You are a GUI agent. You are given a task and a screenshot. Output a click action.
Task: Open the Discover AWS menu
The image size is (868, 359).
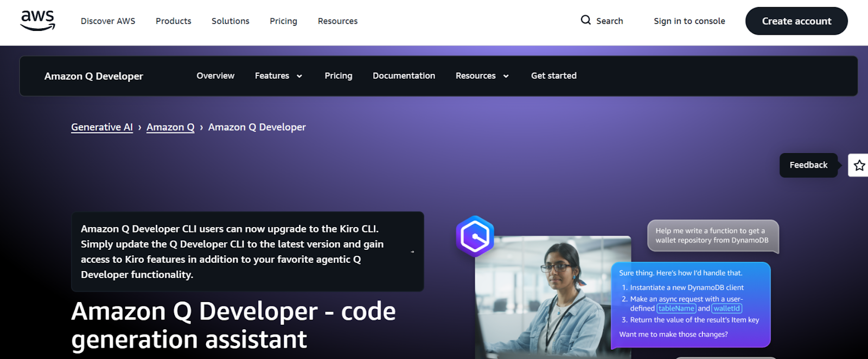(x=108, y=21)
